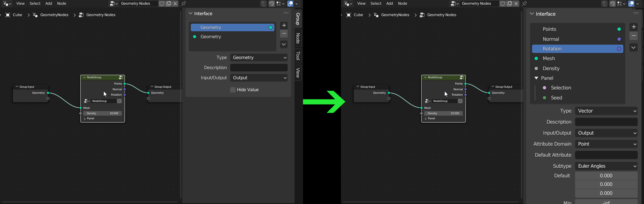Switch to the Node sidebar tab
Screen dimensions: 644x204
click(298, 39)
